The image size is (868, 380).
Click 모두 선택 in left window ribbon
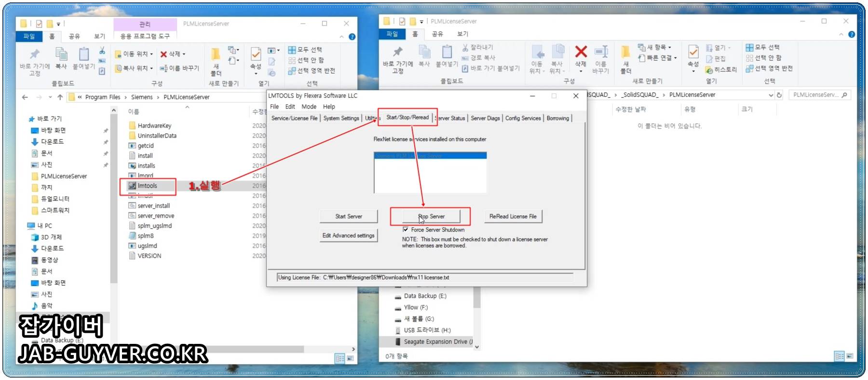[x=305, y=50]
